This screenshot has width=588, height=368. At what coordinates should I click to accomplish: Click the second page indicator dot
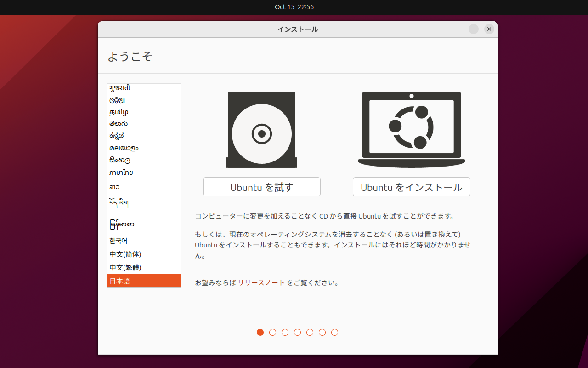(272, 332)
